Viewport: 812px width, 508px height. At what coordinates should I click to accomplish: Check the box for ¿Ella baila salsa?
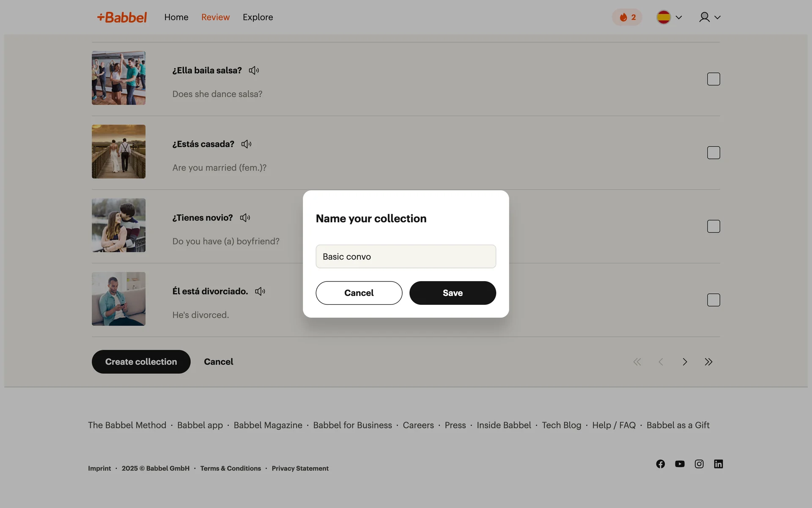click(713, 79)
